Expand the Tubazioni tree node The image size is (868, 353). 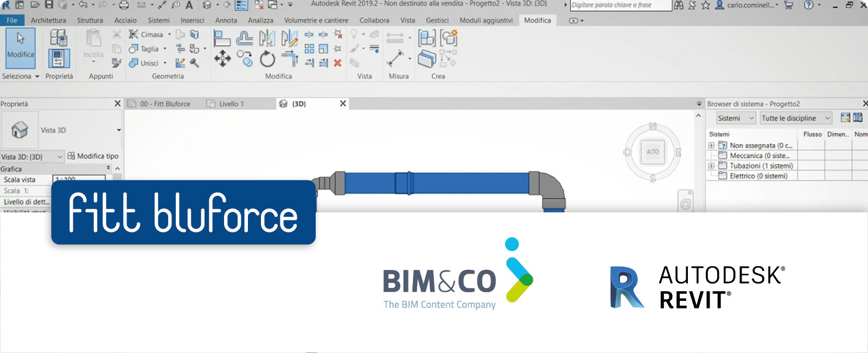coord(711,166)
